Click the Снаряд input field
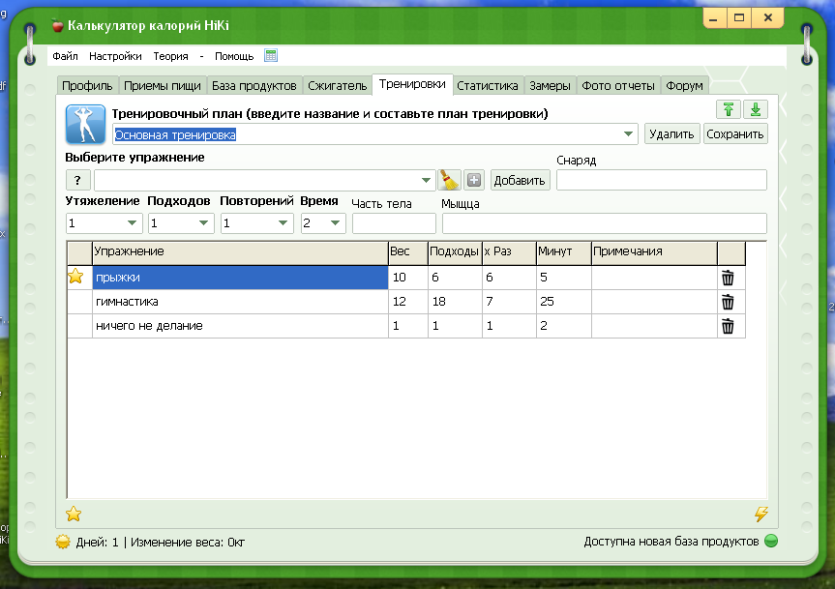 click(x=661, y=180)
